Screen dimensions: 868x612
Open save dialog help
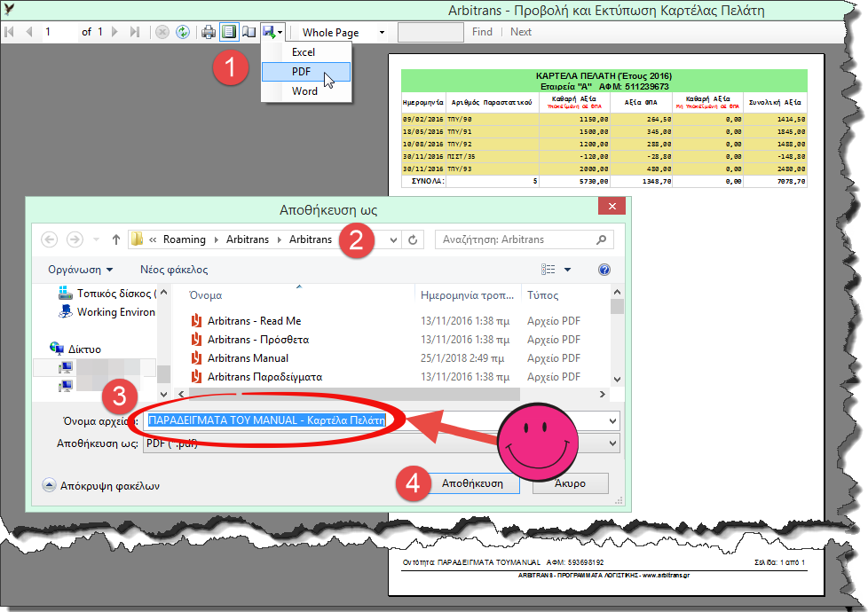click(604, 270)
